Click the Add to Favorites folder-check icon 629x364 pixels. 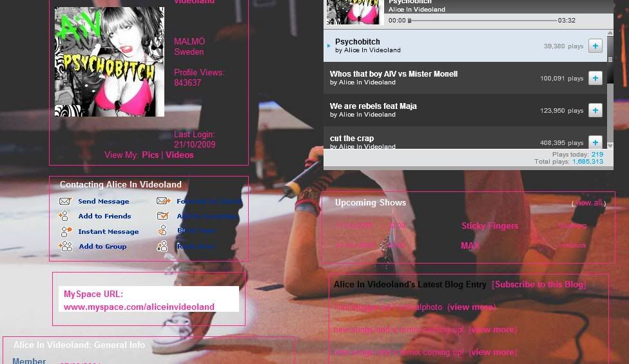162,216
